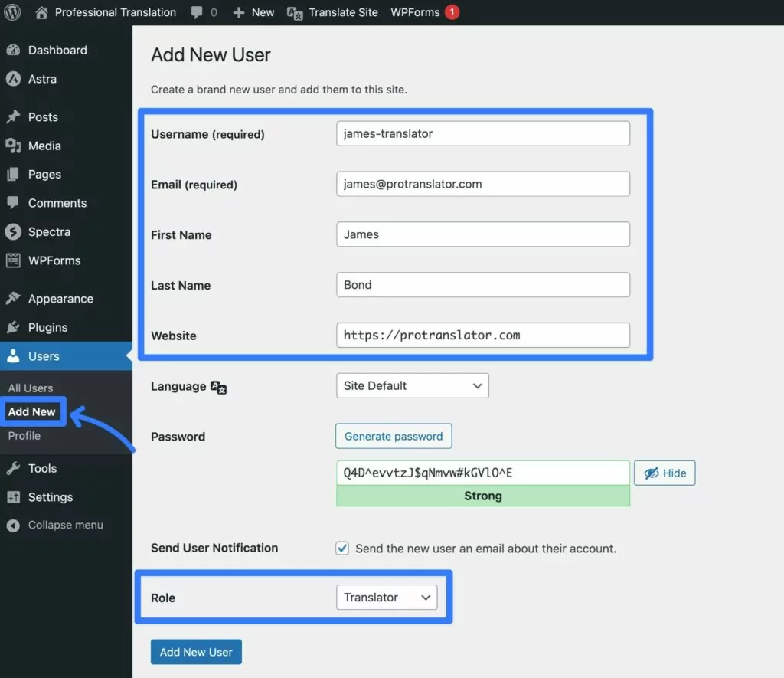Click the Last Name field containing Bond

[483, 285]
